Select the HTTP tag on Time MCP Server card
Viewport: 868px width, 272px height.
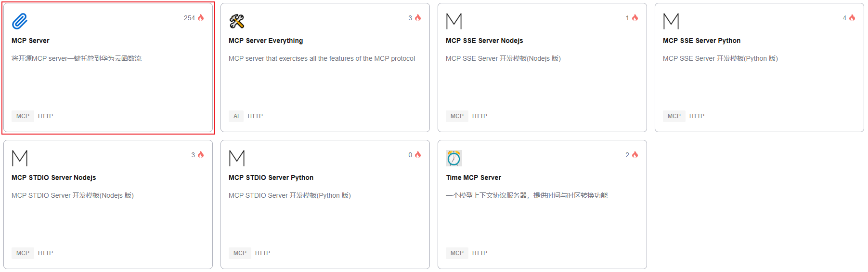[x=479, y=253]
